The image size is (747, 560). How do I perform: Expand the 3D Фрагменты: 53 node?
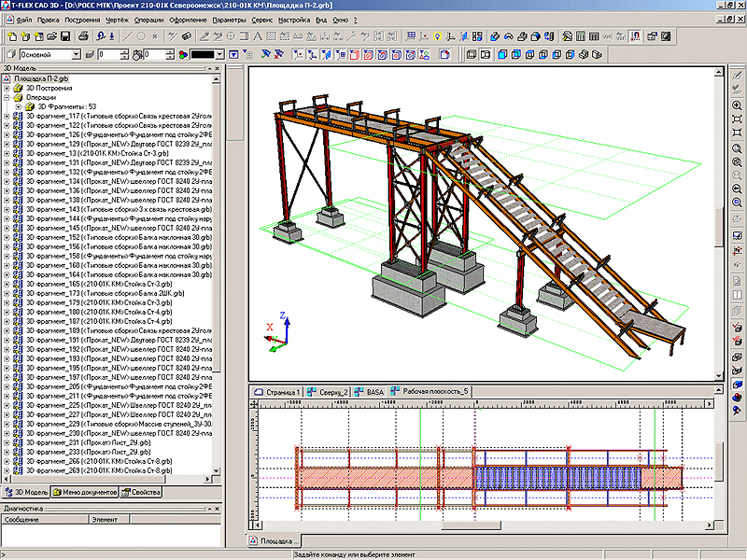point(18,106)
